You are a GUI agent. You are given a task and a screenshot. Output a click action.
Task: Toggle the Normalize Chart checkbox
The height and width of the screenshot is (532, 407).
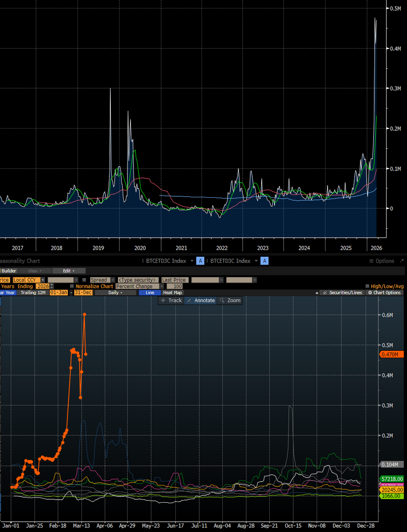[x=72, y=286]
